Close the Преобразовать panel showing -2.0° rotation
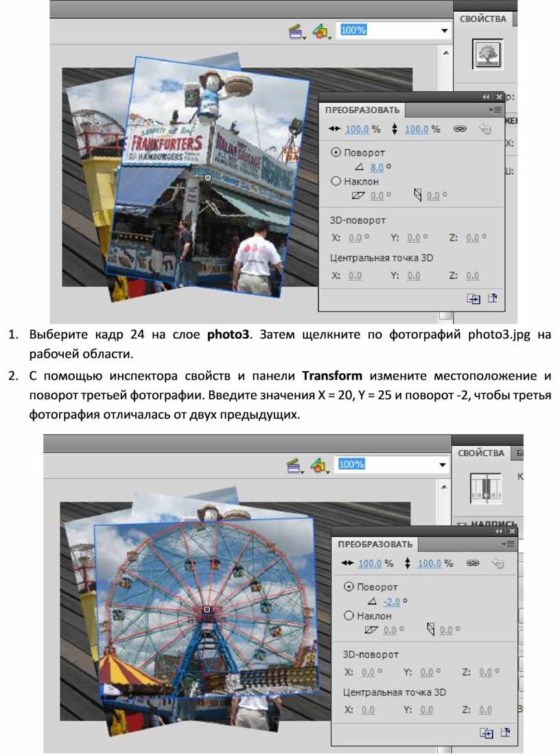 tap(512, 531)
